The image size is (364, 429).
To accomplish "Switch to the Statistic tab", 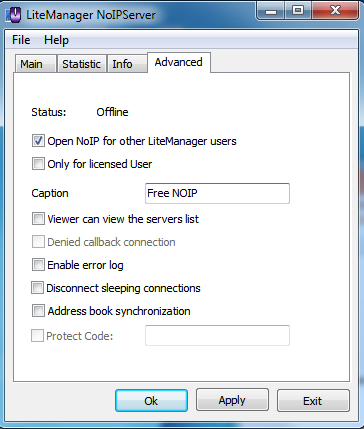I will (82, 64).
